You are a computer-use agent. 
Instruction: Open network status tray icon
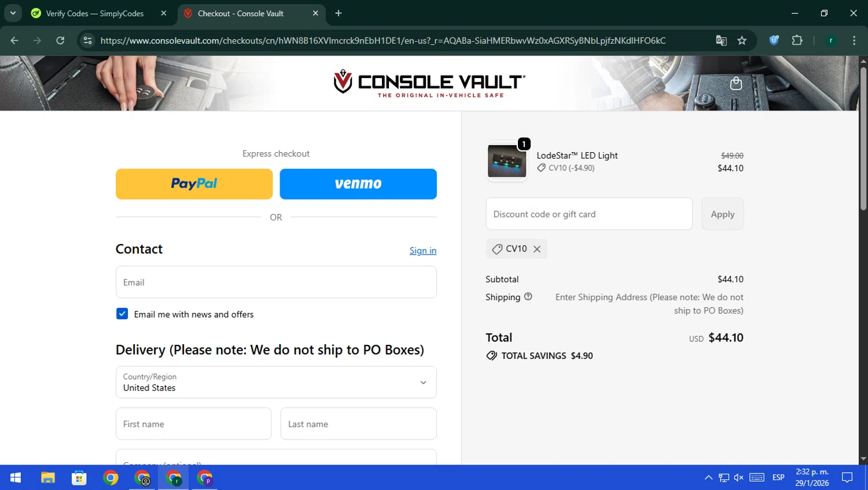(724, 478)
